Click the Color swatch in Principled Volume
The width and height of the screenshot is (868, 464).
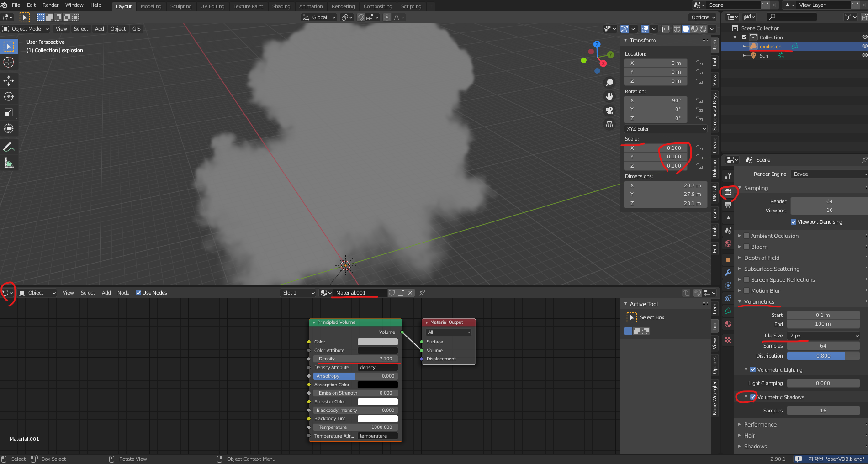(377, 342)
